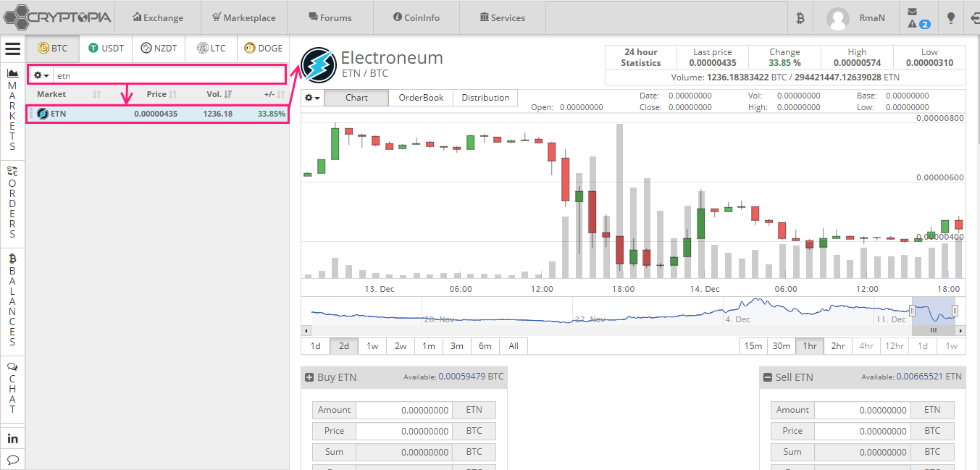The height and width of the screenshot is (470, 980).
Task: Click the Cryptopia logo
Action: click(56, 16)
